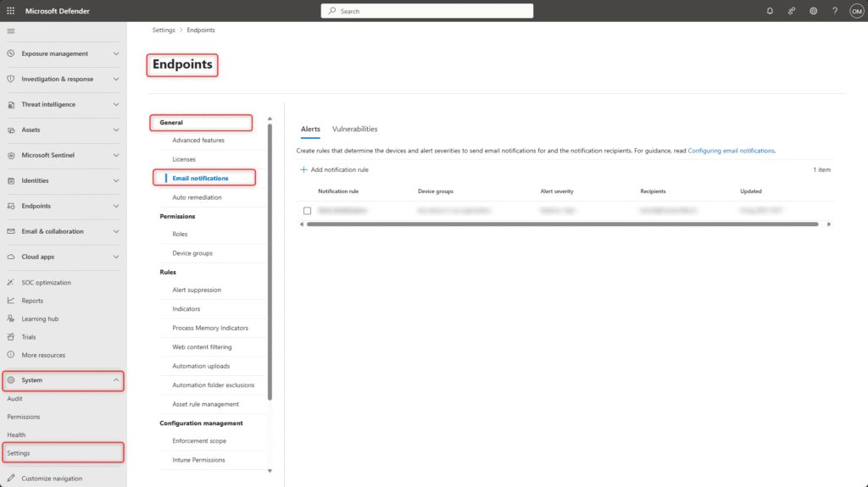
Task: Click the Reports chart icon in sidebar
Action: click(11, 301)
